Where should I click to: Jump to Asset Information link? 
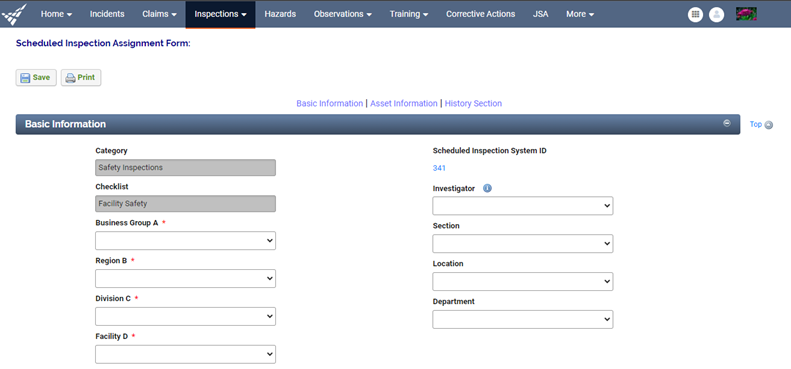[404, 103]
